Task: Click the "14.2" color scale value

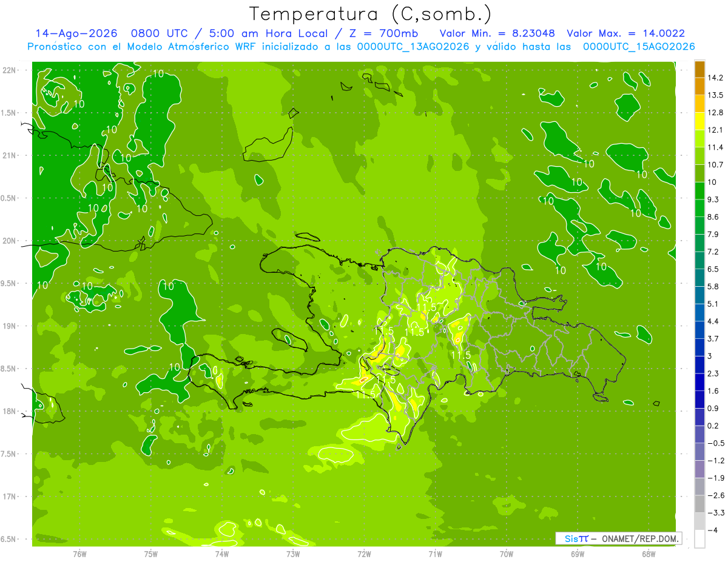Action: 715,78
